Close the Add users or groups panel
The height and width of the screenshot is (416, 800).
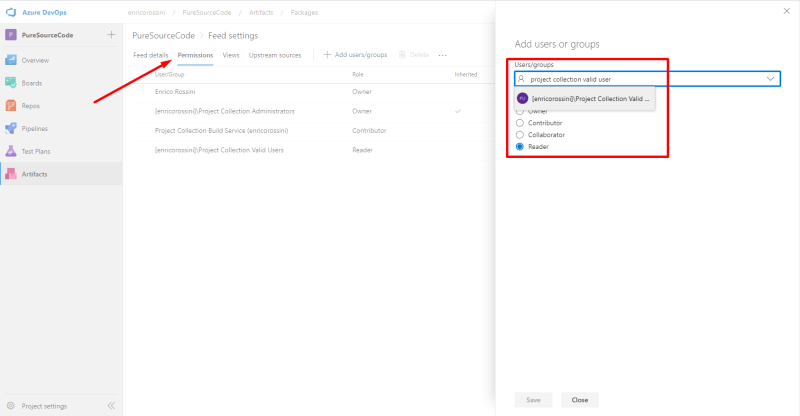[787, 11]
